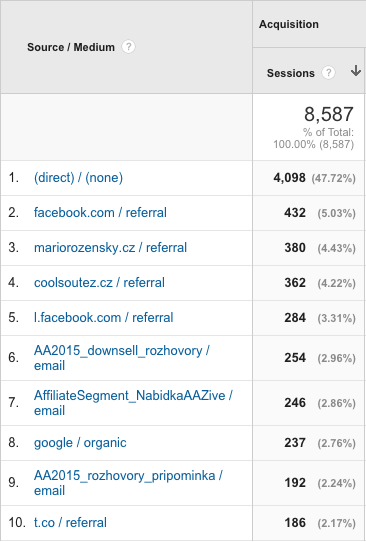
Task: Open t.co / referral link
Action: [70, 523]
